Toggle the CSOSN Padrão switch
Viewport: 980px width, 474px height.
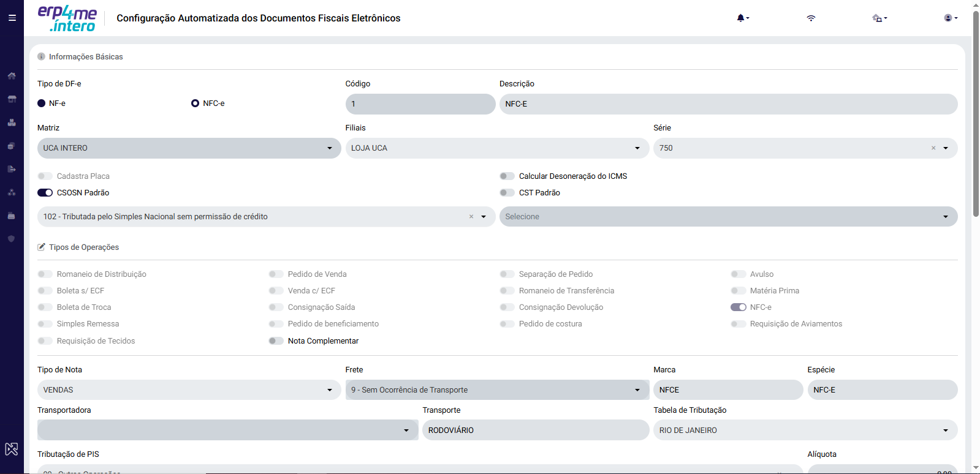coord(45,193)
